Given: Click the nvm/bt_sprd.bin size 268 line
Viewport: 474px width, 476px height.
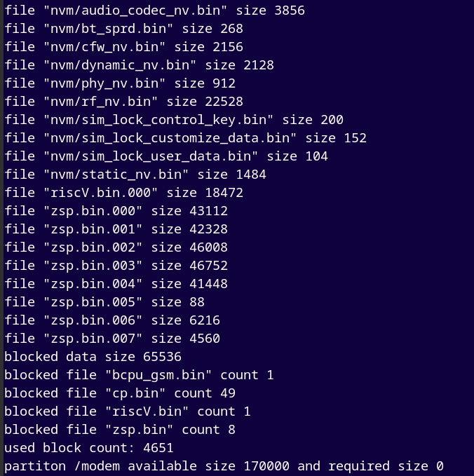Looking at the screenshot, I should pyautogui.click(x=124, y=29).
